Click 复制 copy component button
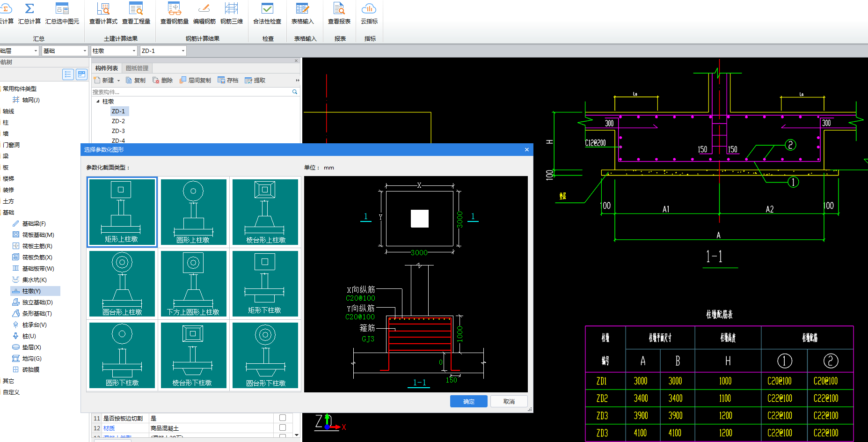Image resolution: width=868 pixels, height=442 pixels. tap(136, 81)
